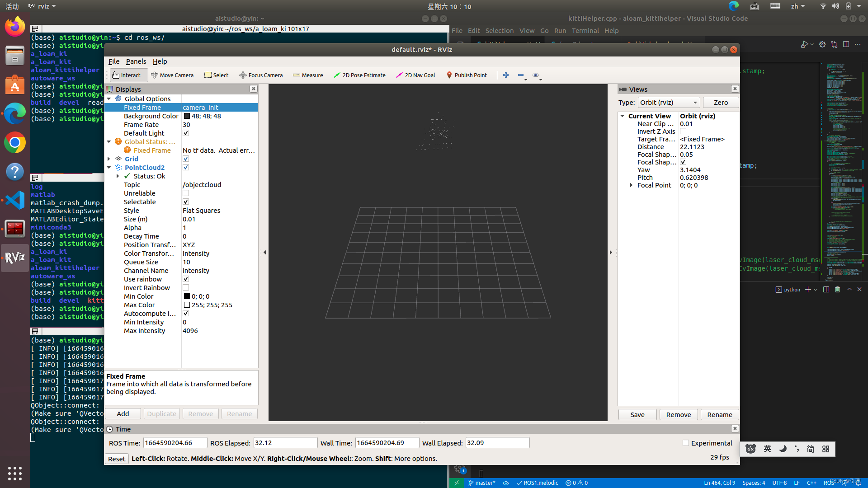Screen dimensions: 868x488
Task: Pick the 2D Pose Estimate tool
Action: tap(359, 75)
